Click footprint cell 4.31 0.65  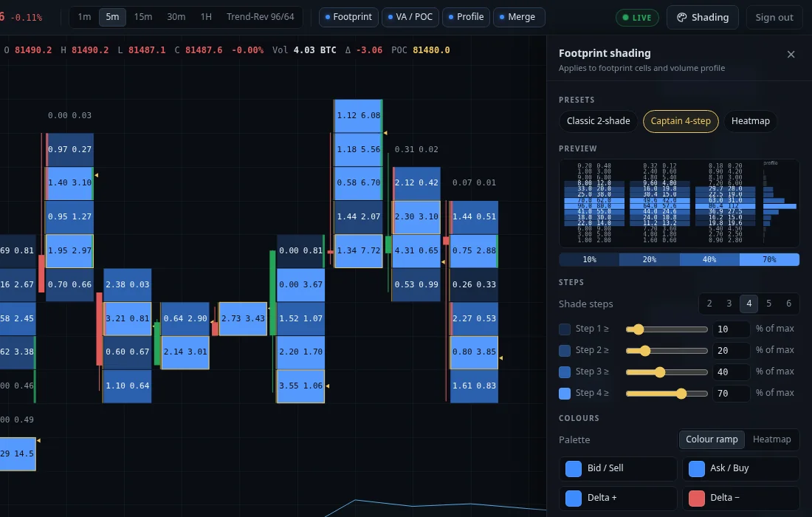[416, 250]
